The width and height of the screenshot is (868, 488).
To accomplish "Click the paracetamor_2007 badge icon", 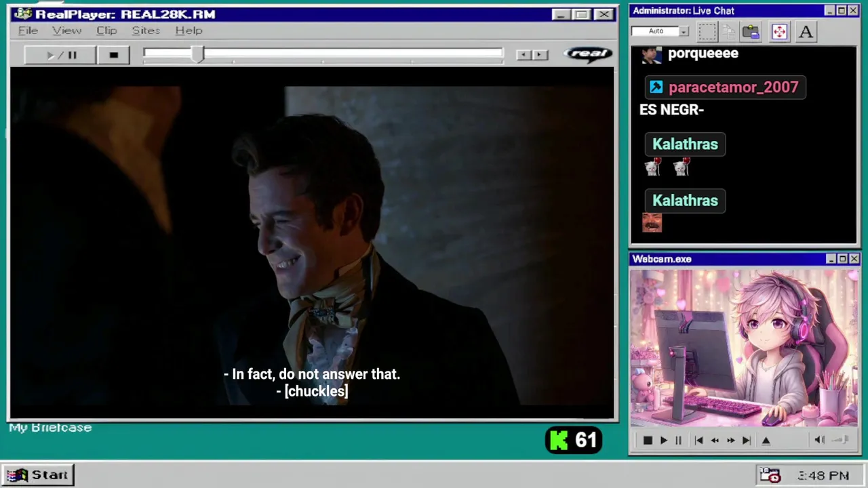I will pyautogui.click(x=656, y=87).
